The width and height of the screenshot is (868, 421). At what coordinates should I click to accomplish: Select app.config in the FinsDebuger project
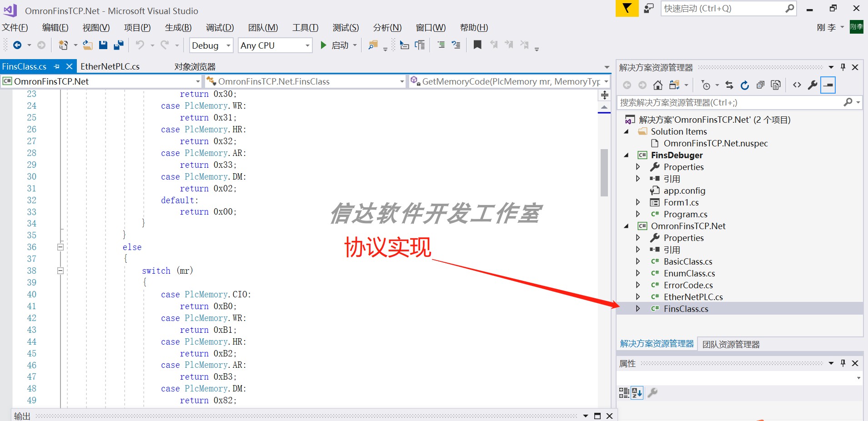pyautogui.click(x=684, y=190)
